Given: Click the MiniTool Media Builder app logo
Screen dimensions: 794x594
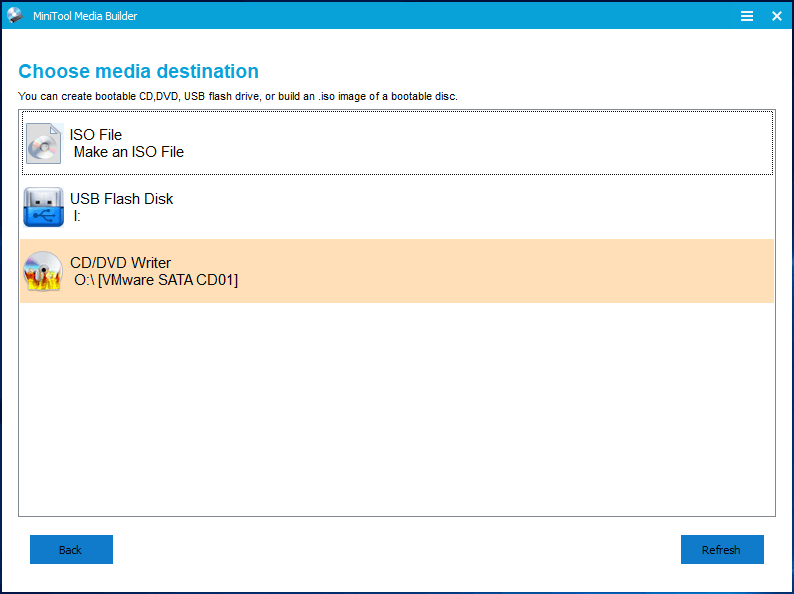Looking at the screenshot, I should coord(15,15).
